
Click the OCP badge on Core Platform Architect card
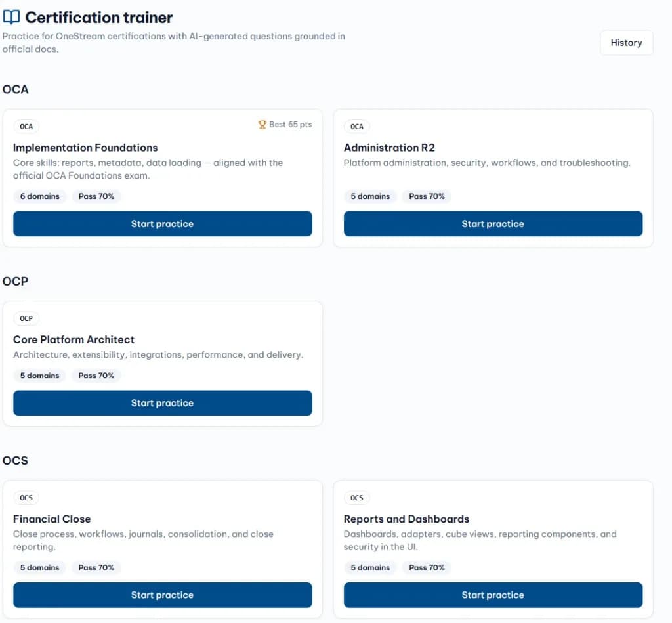click(26, 318)
